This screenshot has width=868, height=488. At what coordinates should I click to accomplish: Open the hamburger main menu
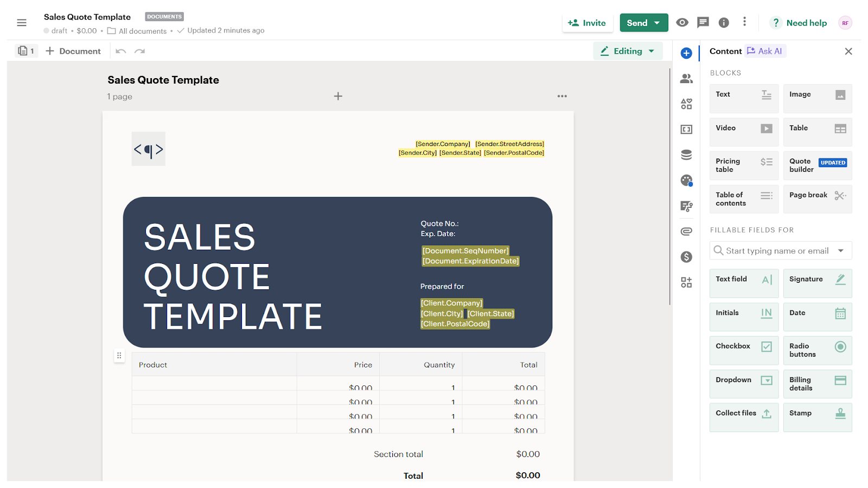(22, 23)
